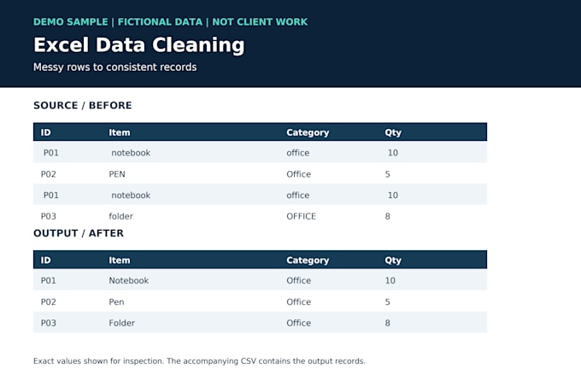Click the Category header in the Output/After table
Screen dimensions: 581x392
(x=308, y=260)
